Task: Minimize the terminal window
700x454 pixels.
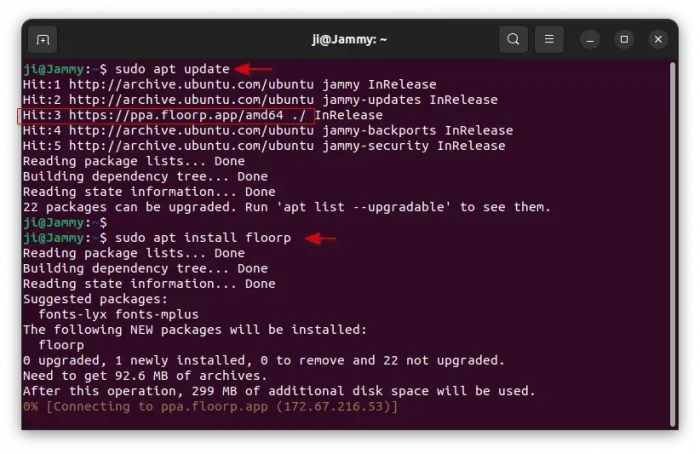Action: pos(592,40)
